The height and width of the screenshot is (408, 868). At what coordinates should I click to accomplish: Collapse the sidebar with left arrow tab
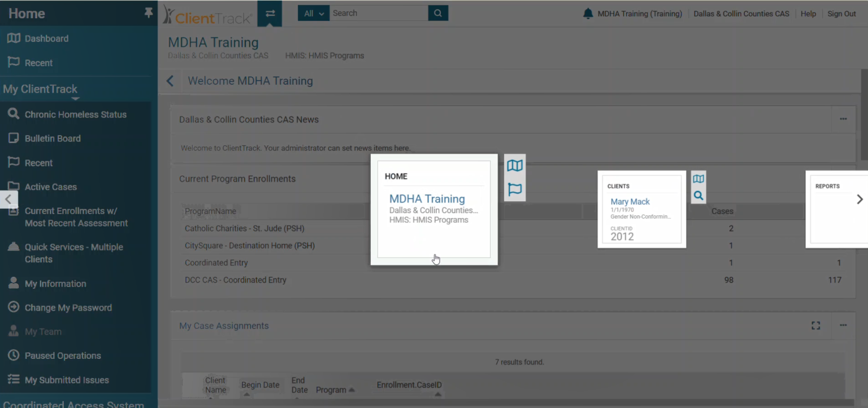(x=8, y=199)
